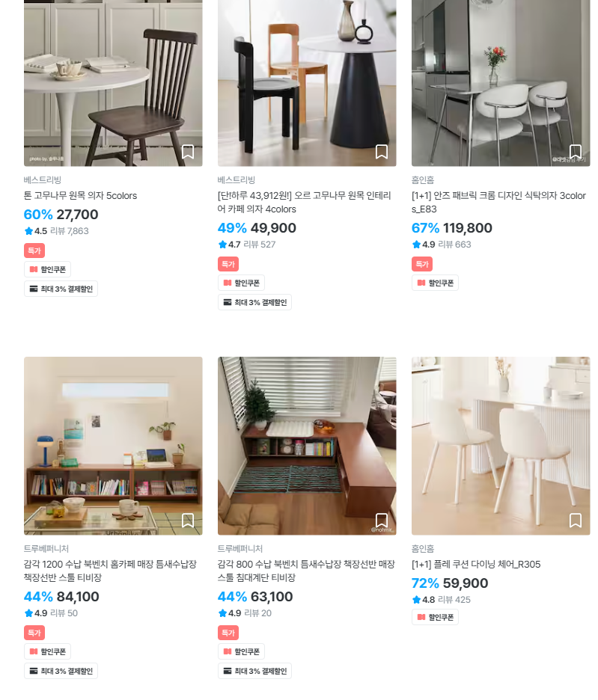Click the 홈인홈 brand above 안즈 패브릭 chair
Viewport: 598px width, 700px height.
423,180
